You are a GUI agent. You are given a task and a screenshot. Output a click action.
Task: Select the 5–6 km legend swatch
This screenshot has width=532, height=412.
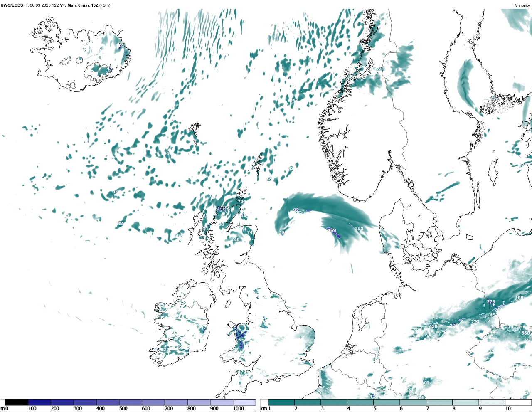point(387,402)
